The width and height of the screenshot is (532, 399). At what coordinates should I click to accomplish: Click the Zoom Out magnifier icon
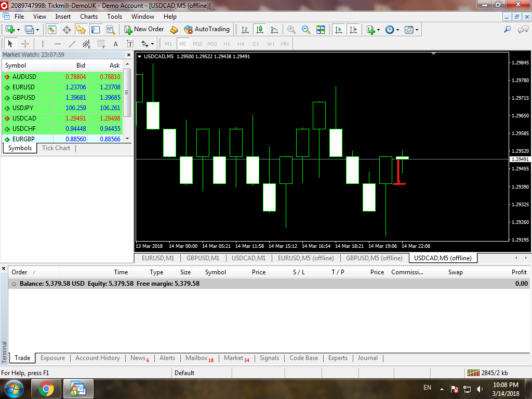(306, 30)
